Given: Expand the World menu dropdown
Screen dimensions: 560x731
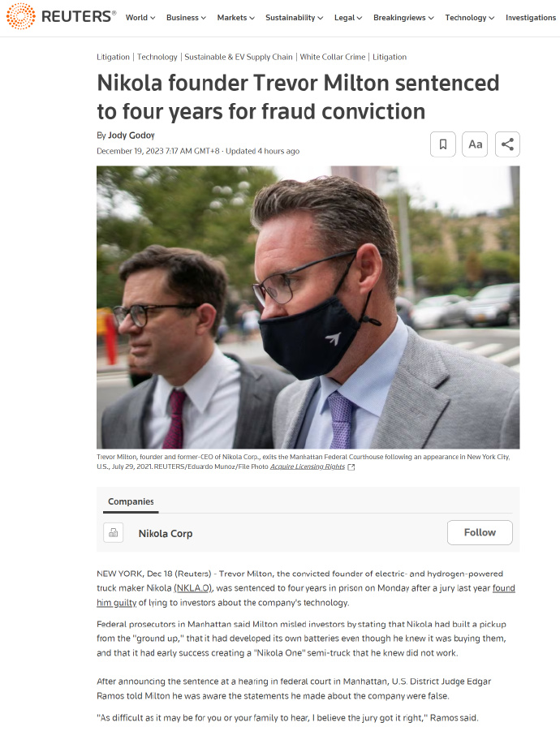Looking at the screenshot, I should (x=140, y=18).
